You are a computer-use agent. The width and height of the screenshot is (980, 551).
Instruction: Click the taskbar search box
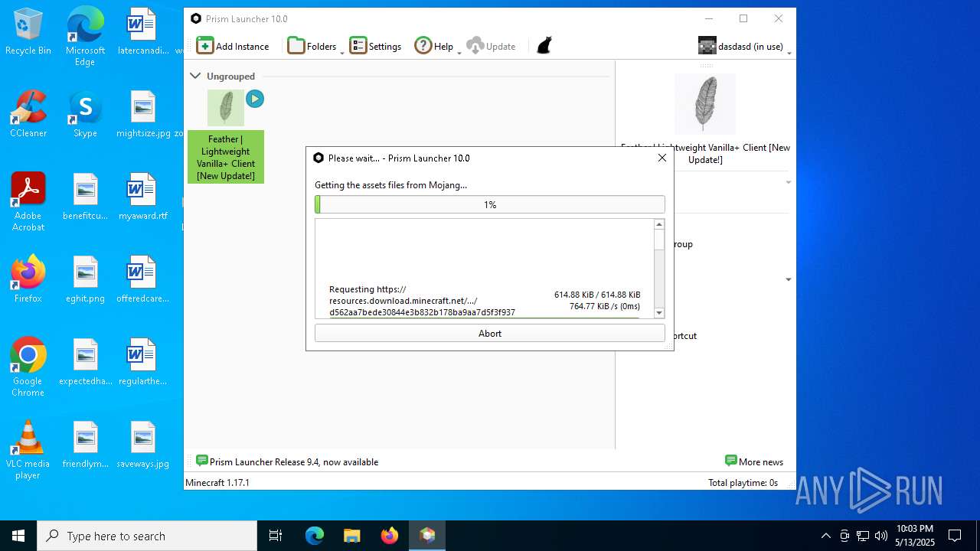[147, 536]
